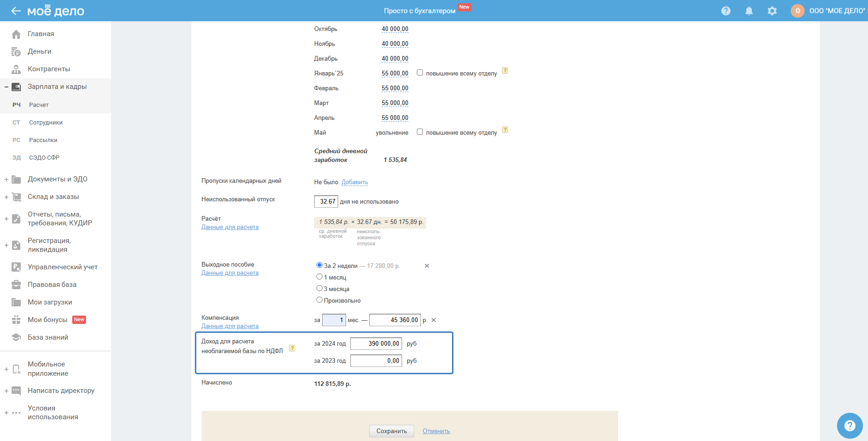Image resolution: width=868 pixels, height=441 pixels.
Task: Expand the Условия использования section
Action: point(6,412)
